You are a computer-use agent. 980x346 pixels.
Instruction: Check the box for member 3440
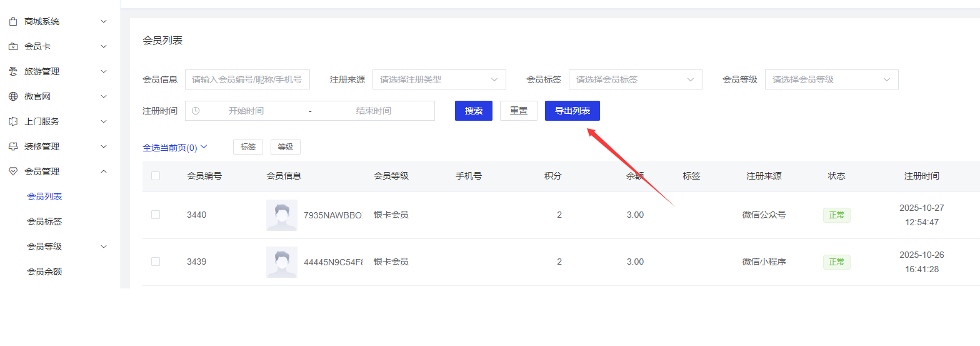coord(156,215)
